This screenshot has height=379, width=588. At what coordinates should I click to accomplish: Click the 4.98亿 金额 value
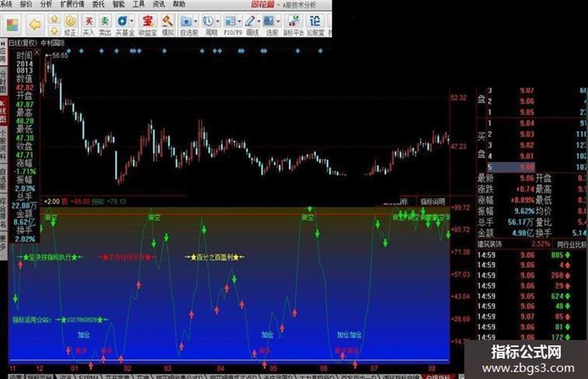pyautogui.click(x=523, y=233)
